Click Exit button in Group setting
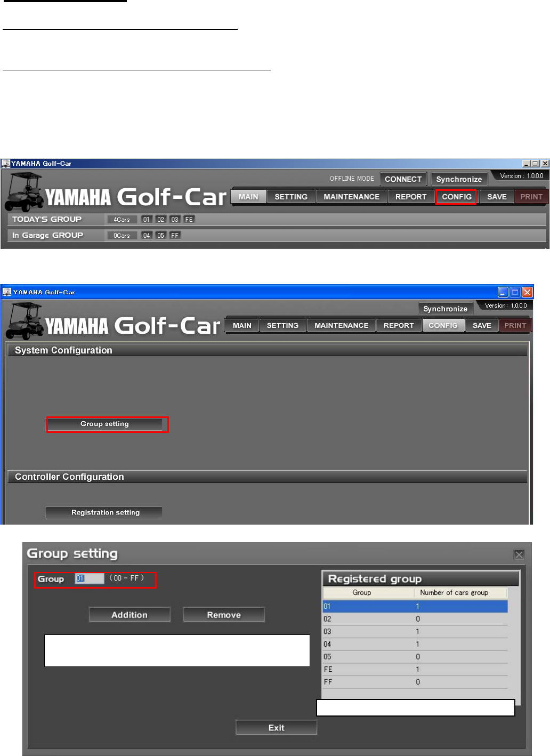The image size is (550, 756). tap(276, 728)
